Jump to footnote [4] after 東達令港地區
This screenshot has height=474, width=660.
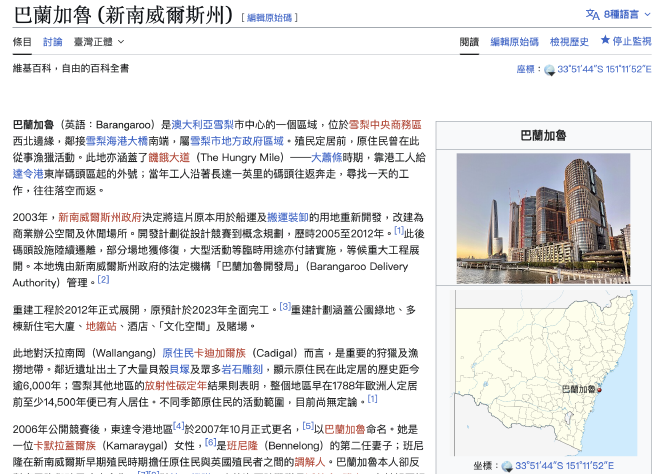(x=178, y=426)
